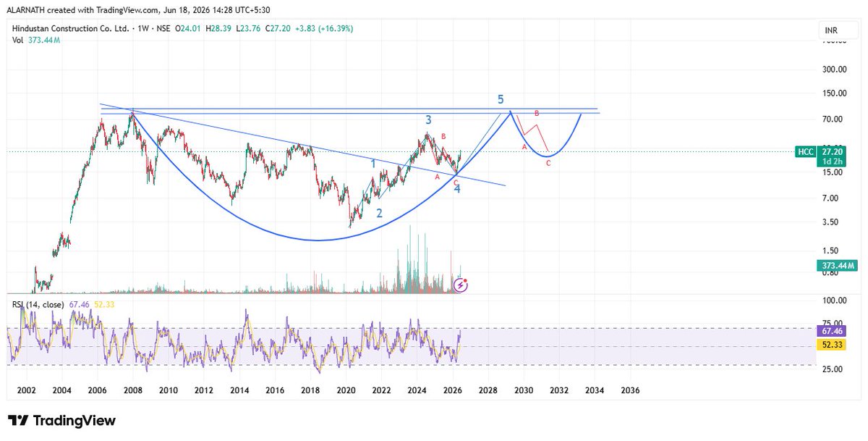Select the close value C27.20

[279, 28]
